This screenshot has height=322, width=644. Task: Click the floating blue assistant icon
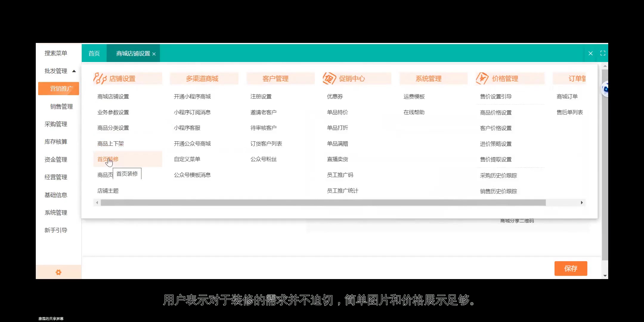tap(604, 89)
